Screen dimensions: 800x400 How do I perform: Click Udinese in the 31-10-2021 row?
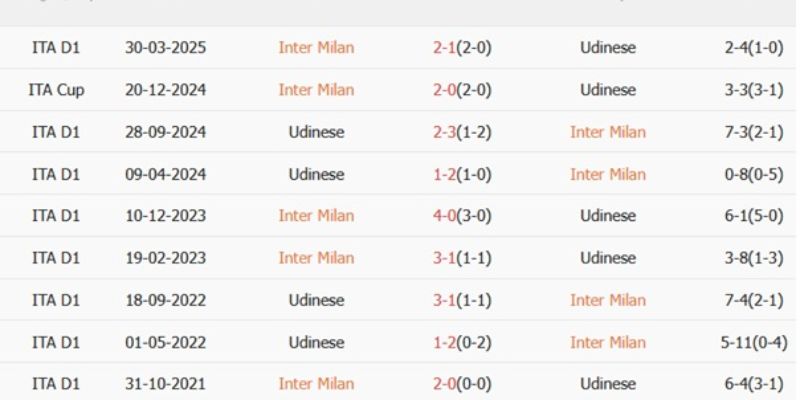(x=607, y=384)
